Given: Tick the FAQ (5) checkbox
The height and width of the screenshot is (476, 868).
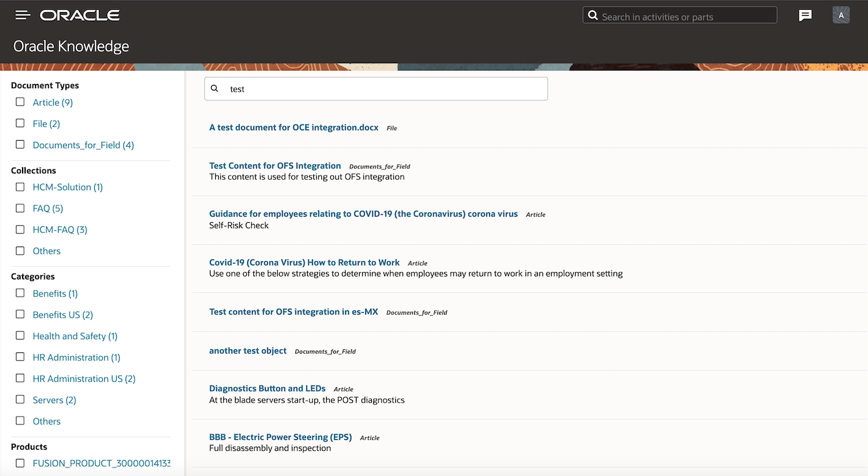Looking at the screenshot, I should pos(20,208).
